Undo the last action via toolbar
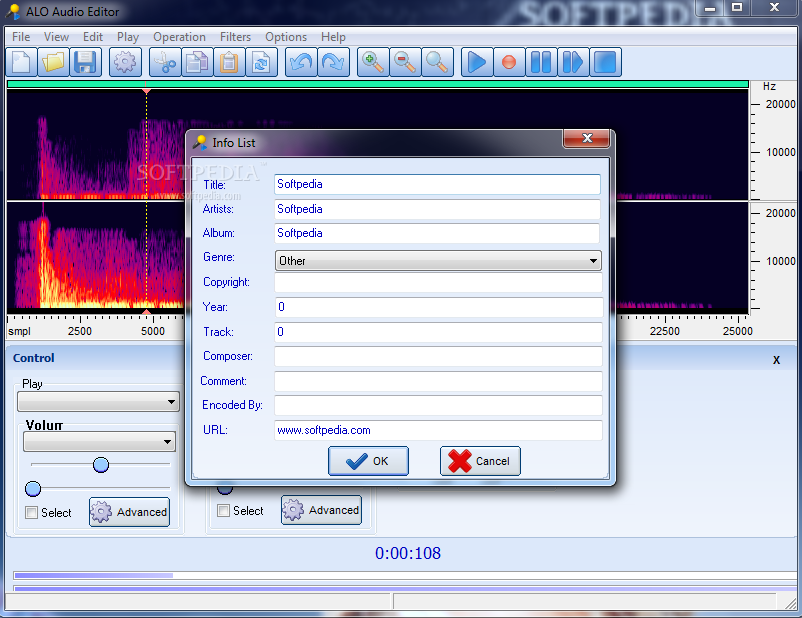Image resolution: width=802 pixels, height=618 pixels. point(301,62)
